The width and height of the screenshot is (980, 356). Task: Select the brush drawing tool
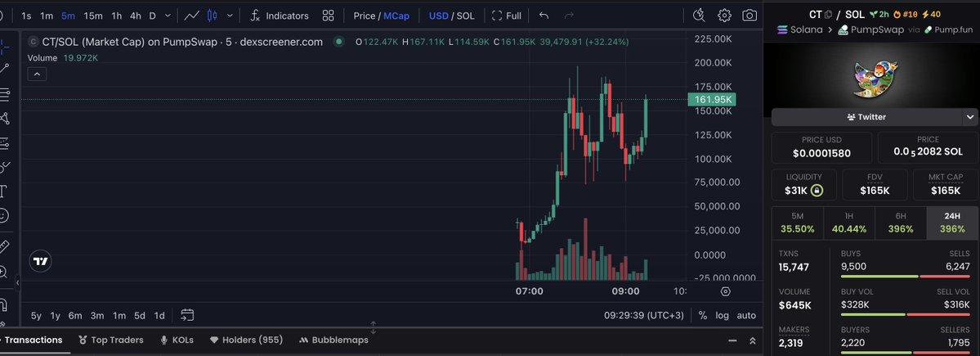(4, 166)
